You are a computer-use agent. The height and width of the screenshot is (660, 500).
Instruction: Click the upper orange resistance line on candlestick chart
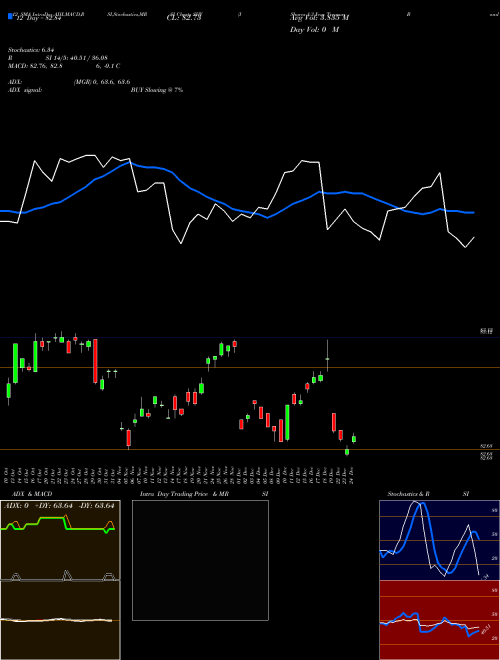pyautogui.click(x=250, y=367)
